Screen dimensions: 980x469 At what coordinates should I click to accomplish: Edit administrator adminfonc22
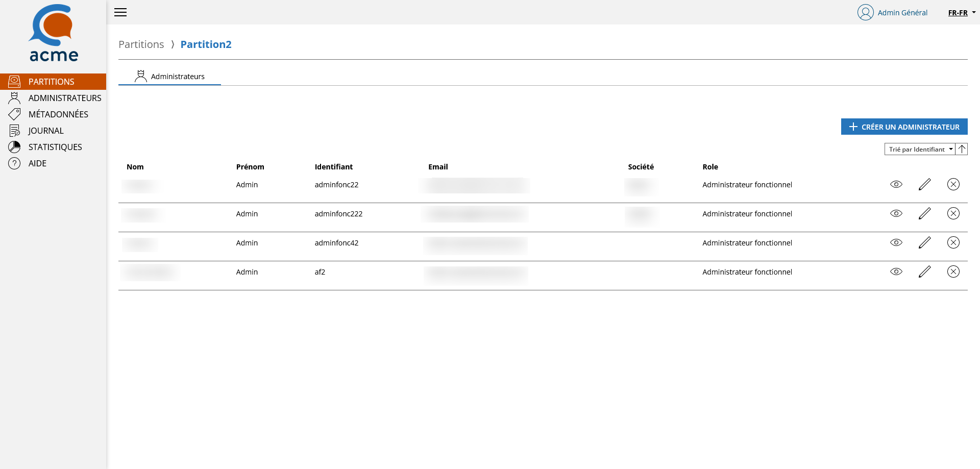(x=925, y=184)
